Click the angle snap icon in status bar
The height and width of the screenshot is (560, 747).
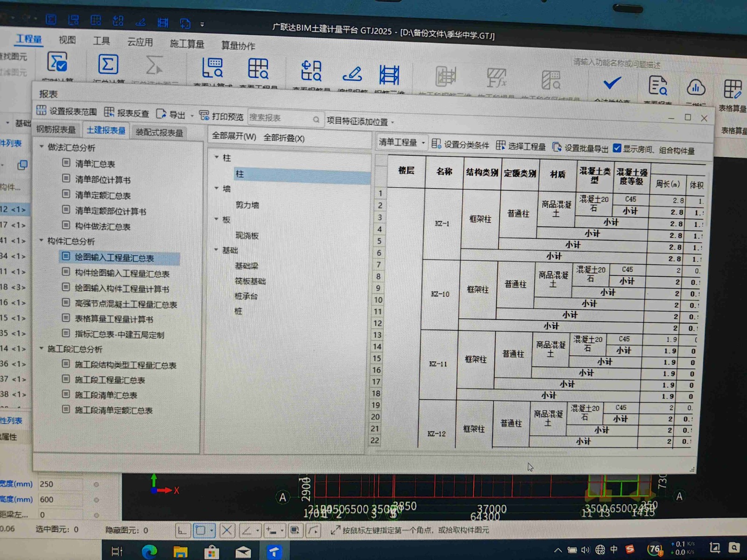pyautogui.click(x=246, y=530)
